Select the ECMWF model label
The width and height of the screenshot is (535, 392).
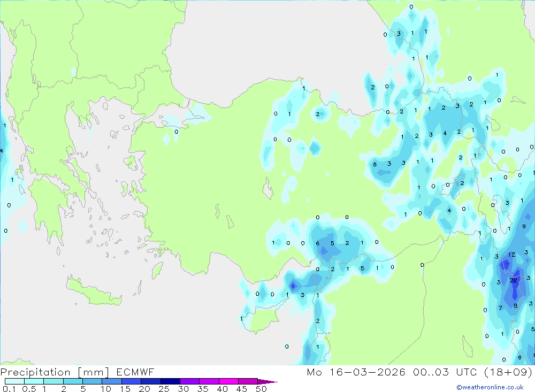click(x=135, y=372)
